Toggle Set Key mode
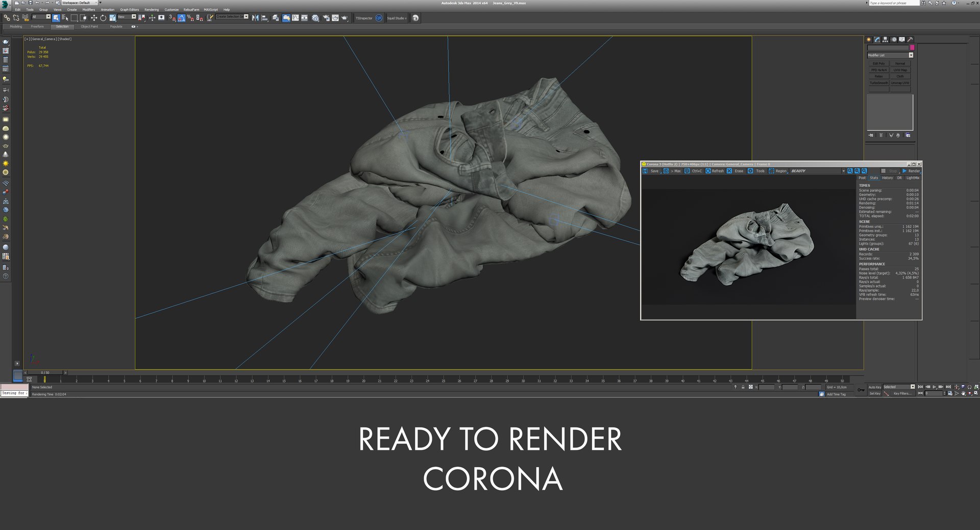Viewport: 980px width, 530px height. coord(875,393)
